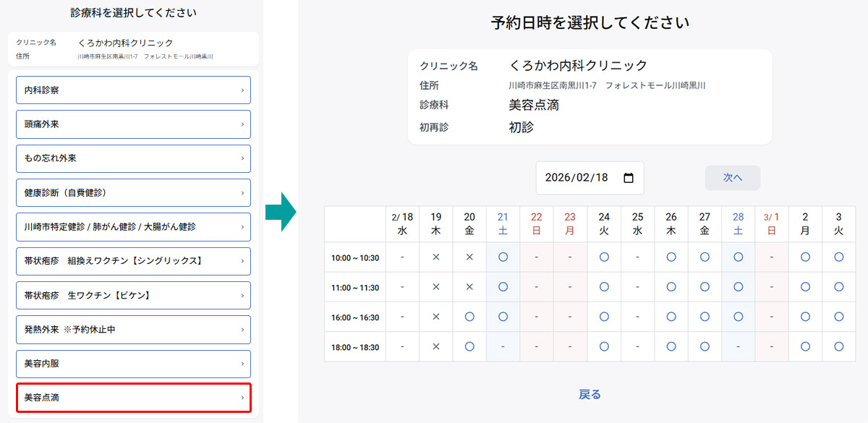Click the chevron arrow on 内科診察
The height and width of the screenshot is (423, 868).
pyautogui.click(x=244, y=90)
